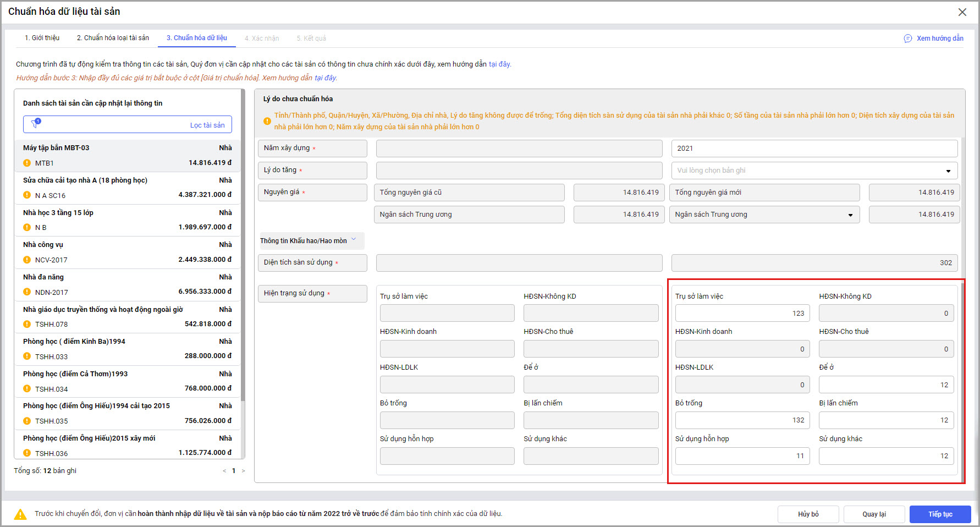Click the Hủy bỏ button

[808, 514]
